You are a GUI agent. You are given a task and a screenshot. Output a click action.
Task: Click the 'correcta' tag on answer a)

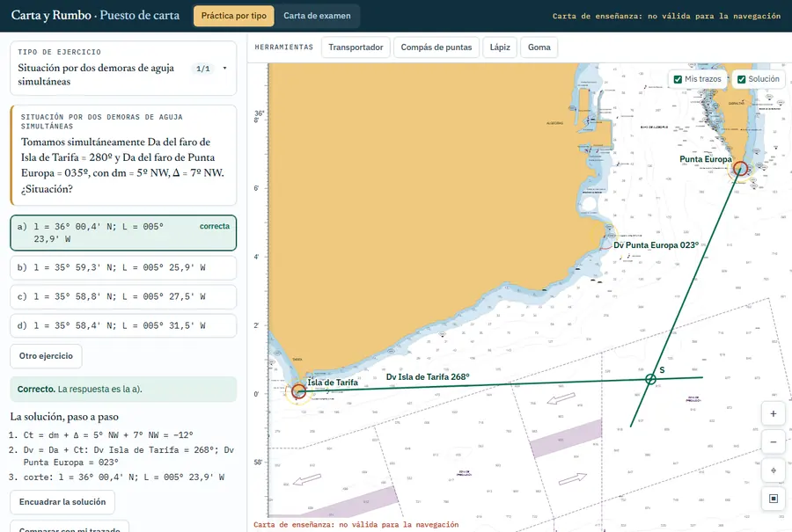215,226
